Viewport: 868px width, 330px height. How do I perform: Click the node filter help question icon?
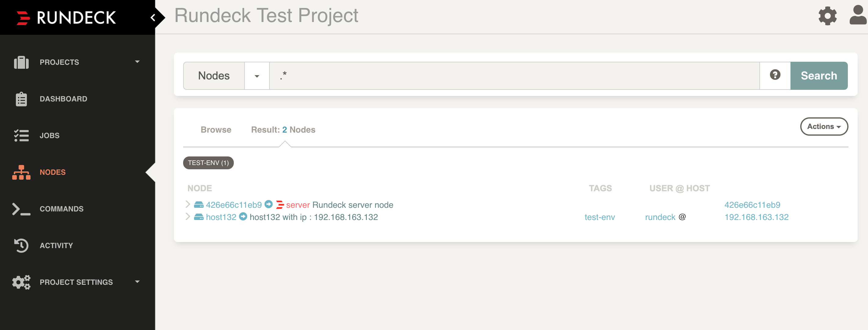click(775, 75)
